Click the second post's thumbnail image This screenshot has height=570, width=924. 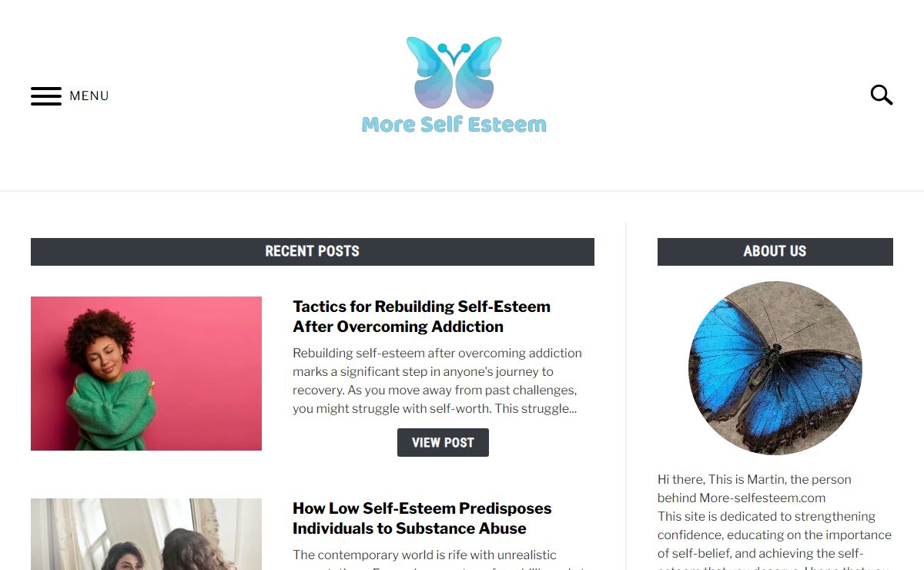146,535
